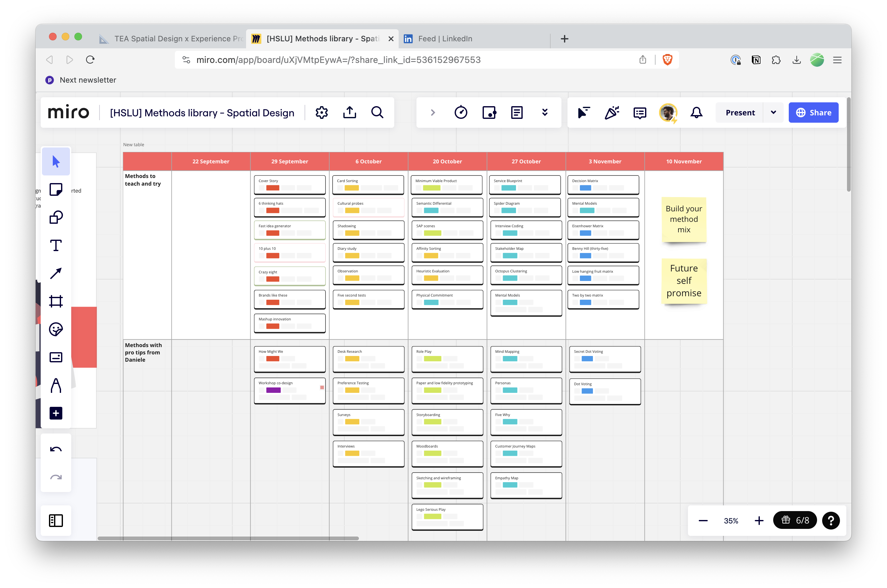Pick the connection line arrow tool
The width and height of the screenshot is (887, 588).
[x=56, y=273]
